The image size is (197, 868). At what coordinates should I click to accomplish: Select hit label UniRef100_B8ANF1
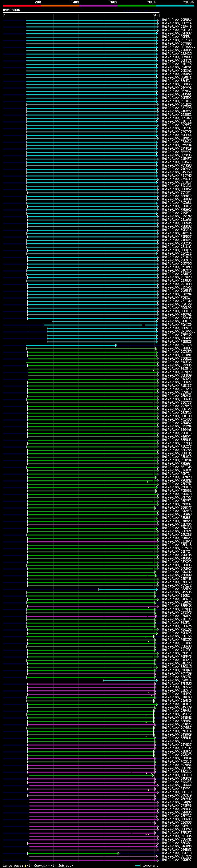(x=177, y=77)
